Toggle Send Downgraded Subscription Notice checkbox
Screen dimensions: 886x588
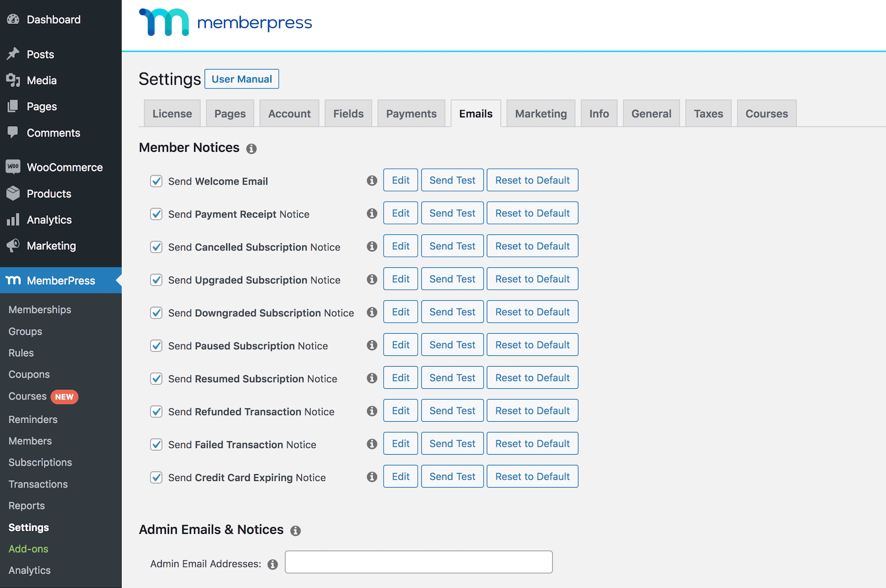tap(156, 313)
